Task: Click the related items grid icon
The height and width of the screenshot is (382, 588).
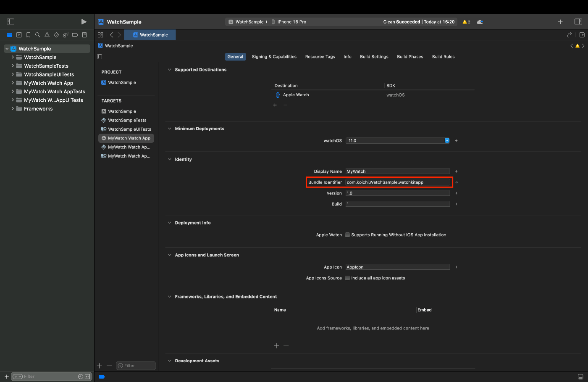Action: 100,35
